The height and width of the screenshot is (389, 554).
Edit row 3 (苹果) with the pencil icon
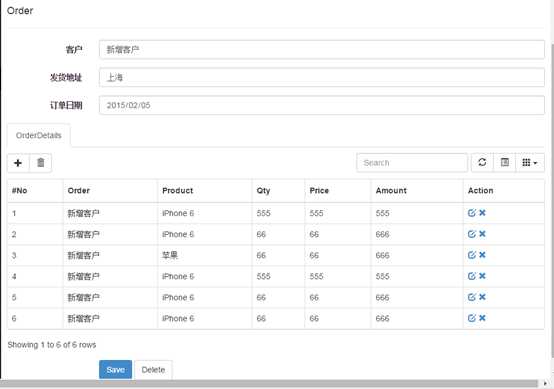(x=472, y=255)
